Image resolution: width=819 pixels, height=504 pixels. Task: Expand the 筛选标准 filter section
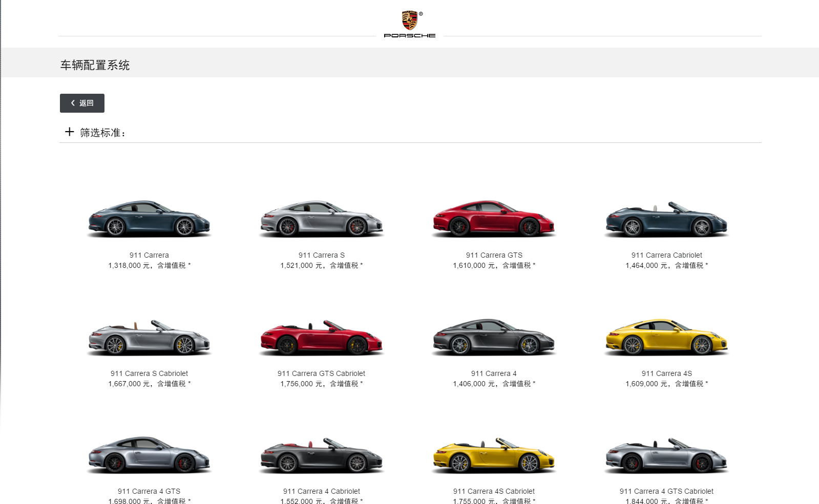(70, 132)
